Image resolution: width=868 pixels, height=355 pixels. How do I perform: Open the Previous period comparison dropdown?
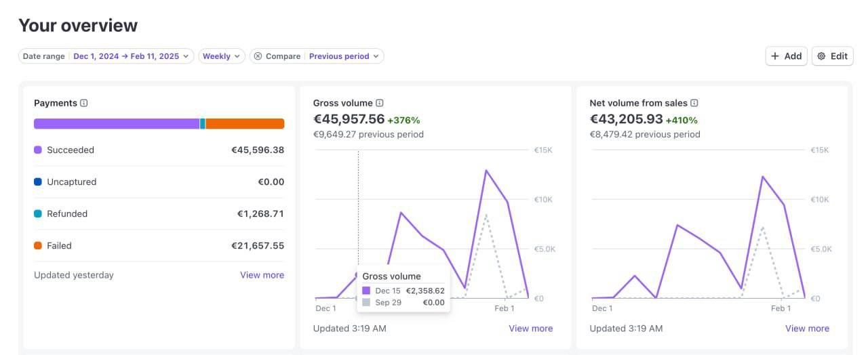(345, 56)
